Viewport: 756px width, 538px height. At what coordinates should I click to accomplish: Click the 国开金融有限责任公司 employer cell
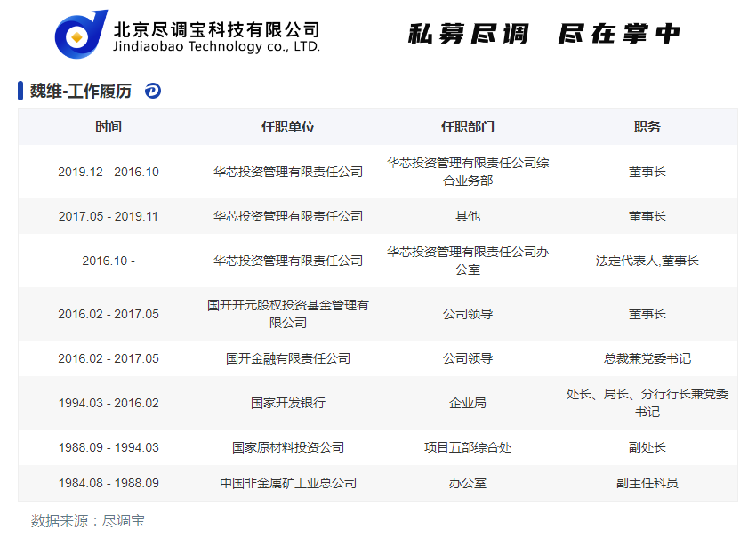288,358
